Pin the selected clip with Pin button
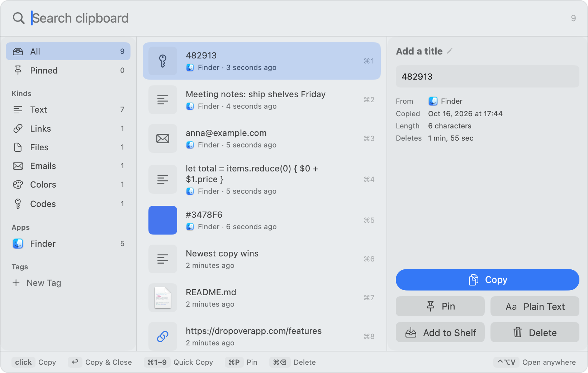588x373 pixels. (x=440, y=306)
